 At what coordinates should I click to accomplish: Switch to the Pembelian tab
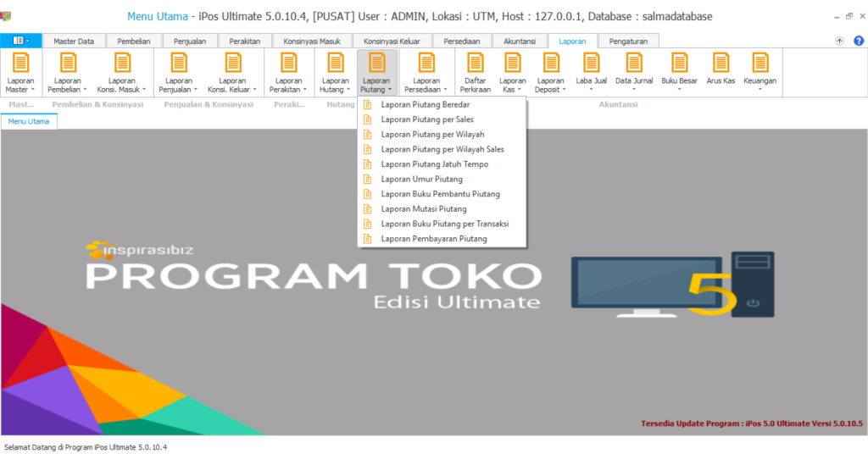click(133, 41)
